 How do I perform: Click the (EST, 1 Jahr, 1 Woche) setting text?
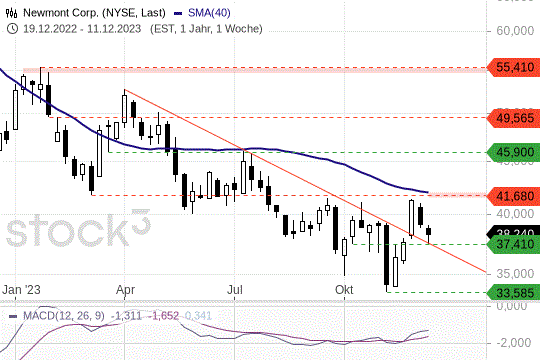[206, 29]
